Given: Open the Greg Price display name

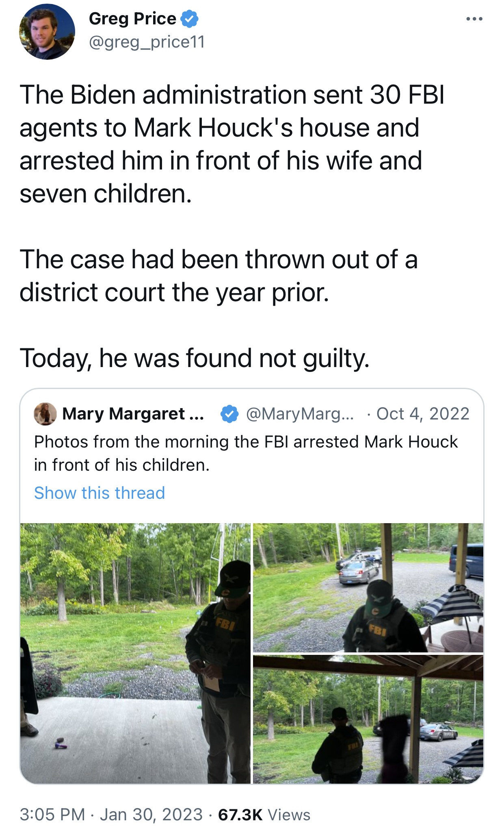Looking at the screenshot, I should pyautogui.click(x=132, y=19).
